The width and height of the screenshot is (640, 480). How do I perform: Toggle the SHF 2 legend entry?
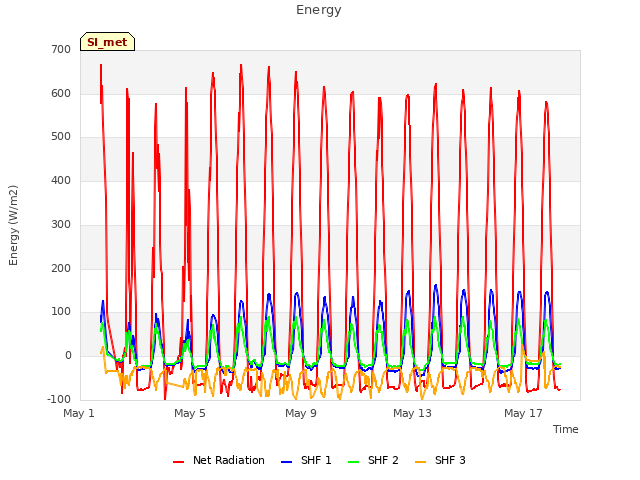tap(373, 460)
